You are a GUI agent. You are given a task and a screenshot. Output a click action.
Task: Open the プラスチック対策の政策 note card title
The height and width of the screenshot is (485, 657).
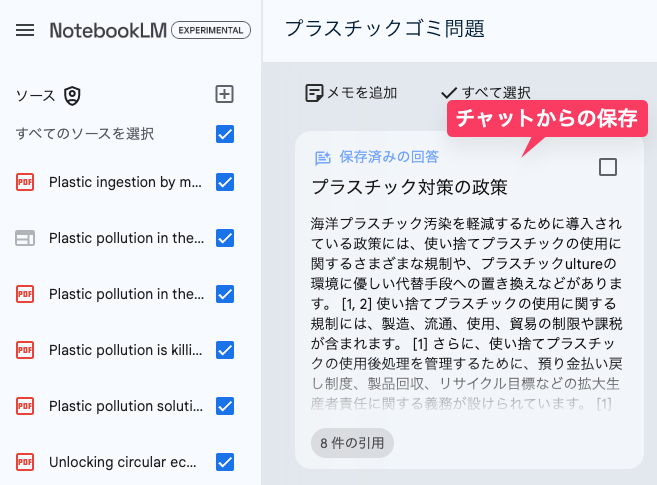(x=409, y=187)
